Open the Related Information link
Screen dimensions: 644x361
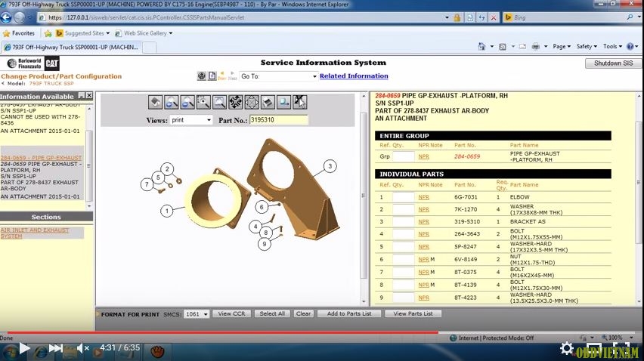coord(354,76)
